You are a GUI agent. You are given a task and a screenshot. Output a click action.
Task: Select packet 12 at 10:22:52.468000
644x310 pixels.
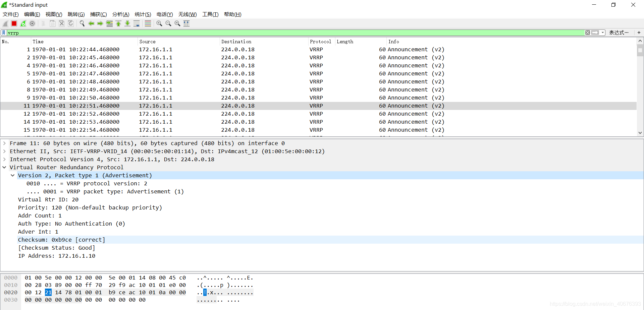318,114
